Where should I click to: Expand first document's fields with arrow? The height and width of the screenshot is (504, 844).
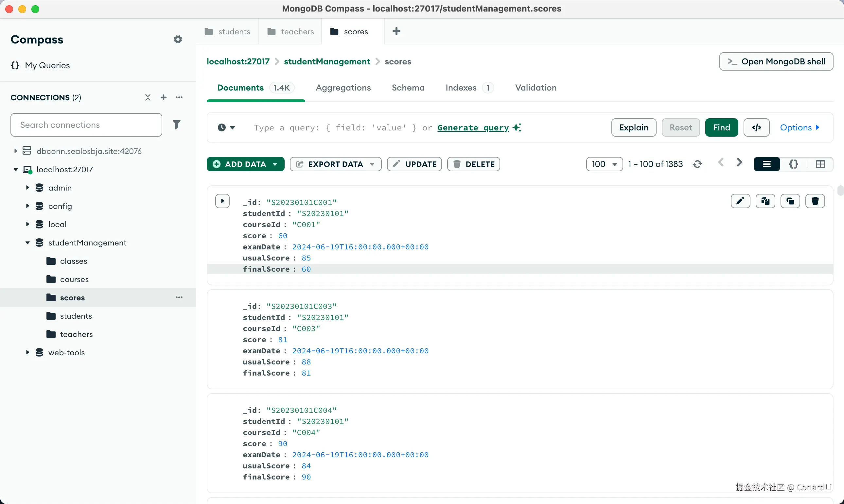pos(222,201)
